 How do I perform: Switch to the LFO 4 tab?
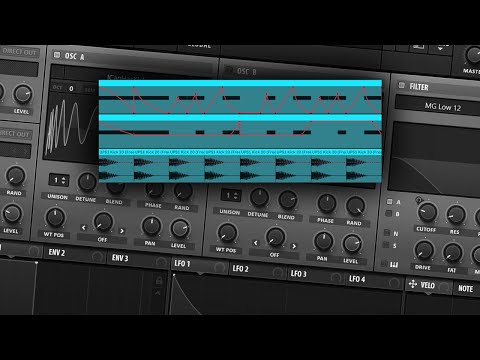click(357, 279)
